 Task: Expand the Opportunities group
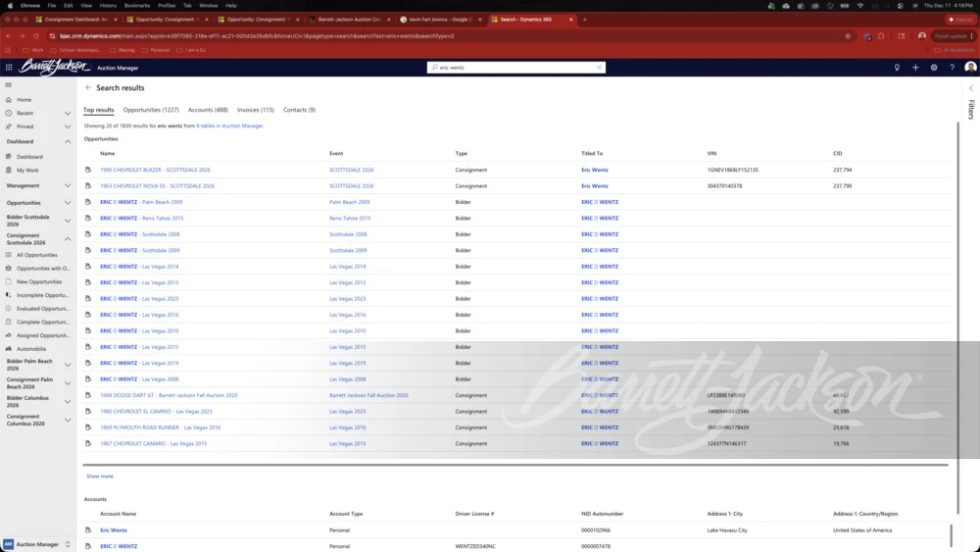click(68, 203)
